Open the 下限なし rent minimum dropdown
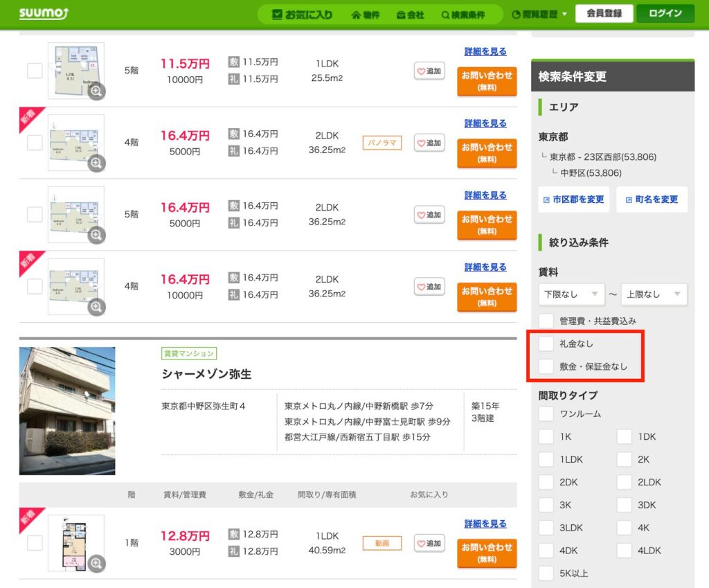The height and width of the screenshot is (588, 709). pyautogui.click(x=571, y=294)
